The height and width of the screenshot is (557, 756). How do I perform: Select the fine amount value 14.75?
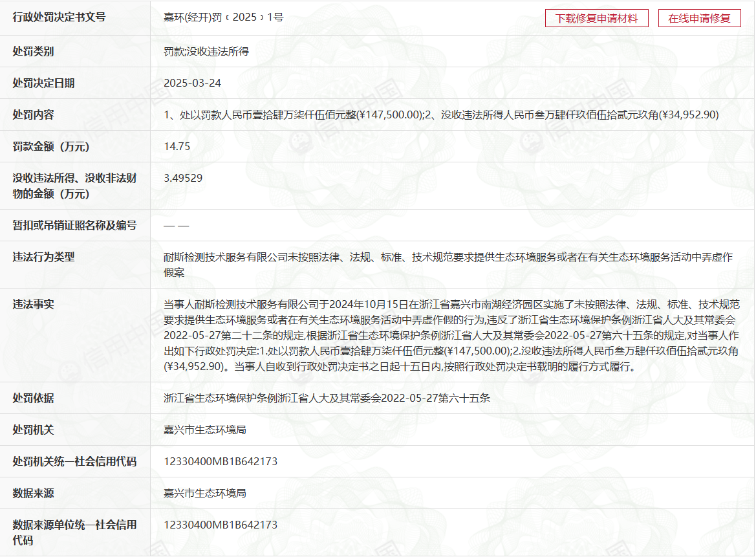click(x=177, y=146)
